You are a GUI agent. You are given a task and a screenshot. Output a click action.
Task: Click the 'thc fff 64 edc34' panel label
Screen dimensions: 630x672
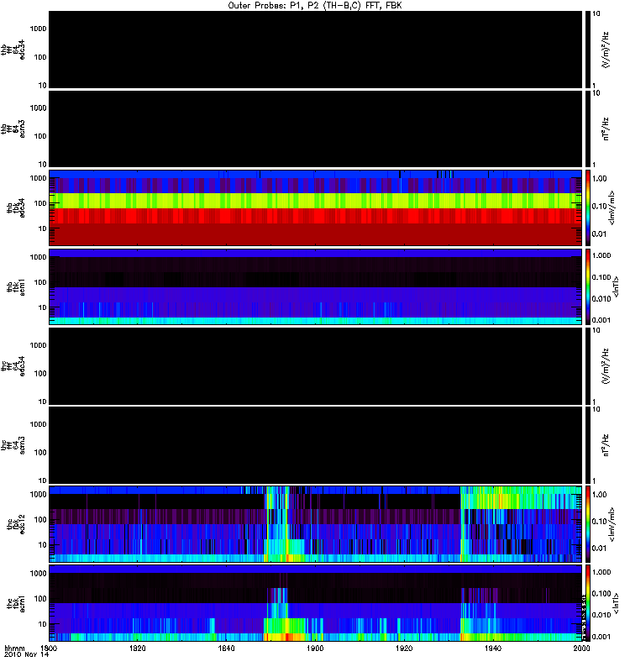[x=13, y=366]
